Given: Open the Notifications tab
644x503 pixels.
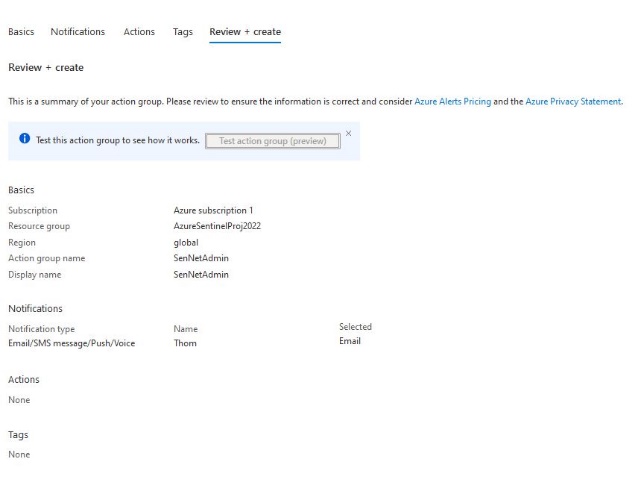Looking at the screenshot, I should (77, 32).
